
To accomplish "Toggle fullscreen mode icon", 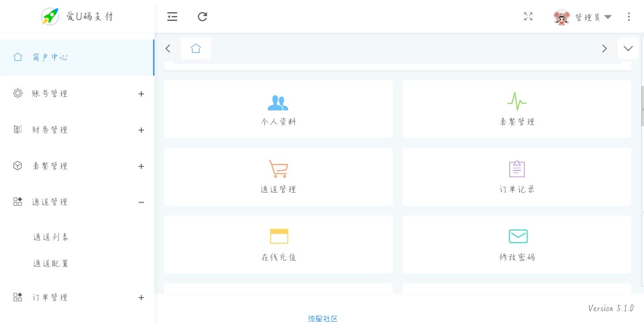I will (x=528, y=17).
